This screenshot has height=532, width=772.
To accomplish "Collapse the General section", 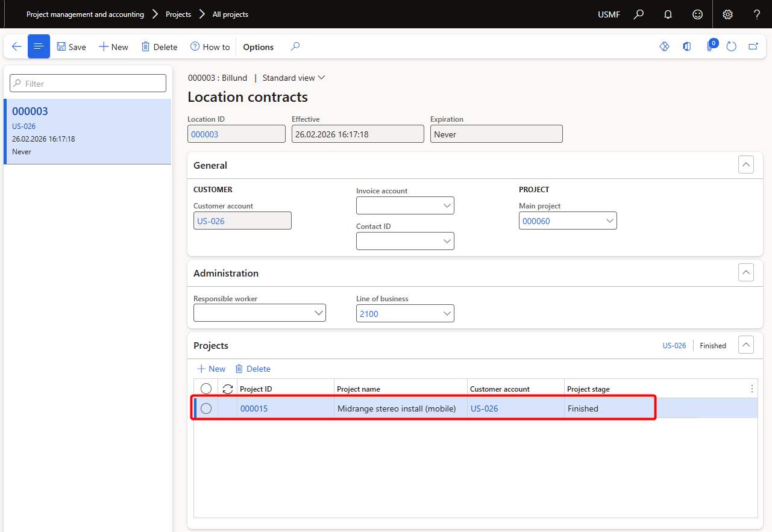I will (x=745, y=165).
